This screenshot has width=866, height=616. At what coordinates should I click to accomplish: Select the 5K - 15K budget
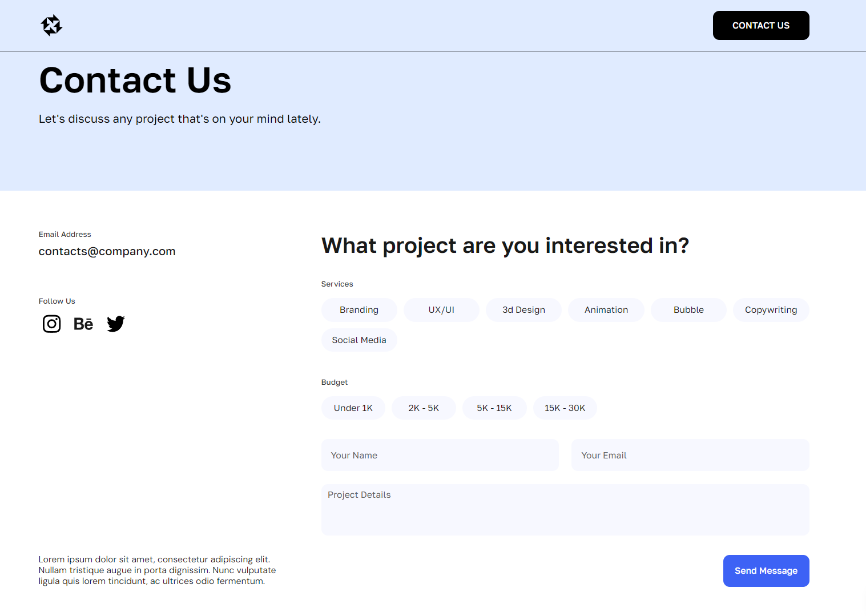(x=494, y=408)
